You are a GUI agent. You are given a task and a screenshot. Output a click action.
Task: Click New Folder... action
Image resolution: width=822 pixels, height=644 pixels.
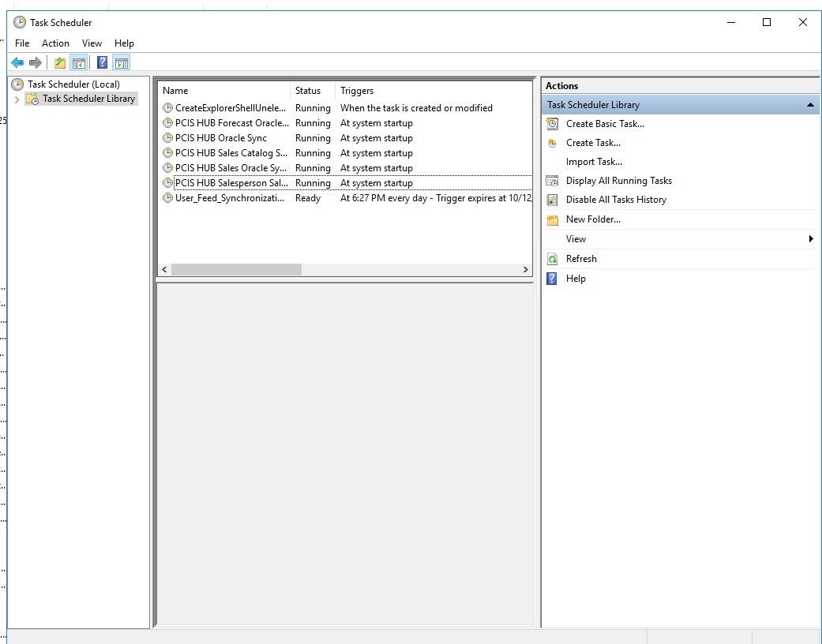[x=594, y=219]
